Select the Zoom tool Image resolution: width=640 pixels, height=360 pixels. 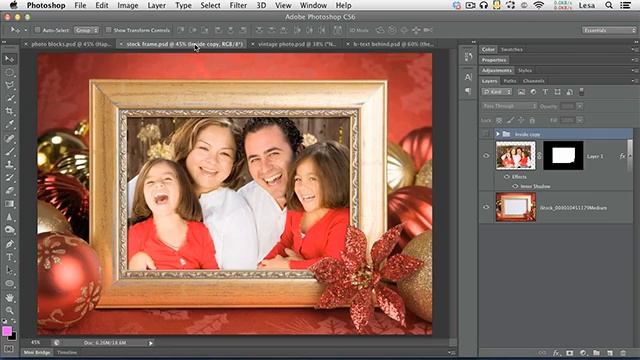coord(9,311)
